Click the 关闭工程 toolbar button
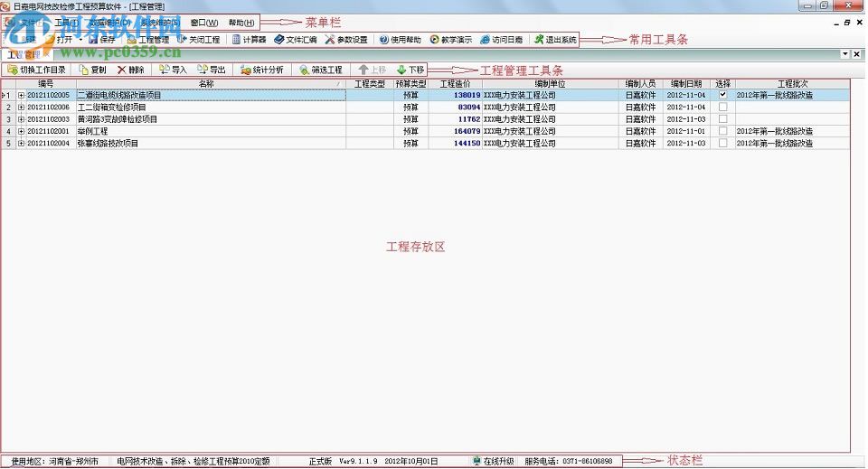The image size is (868, 469). (x=199, y=40)
